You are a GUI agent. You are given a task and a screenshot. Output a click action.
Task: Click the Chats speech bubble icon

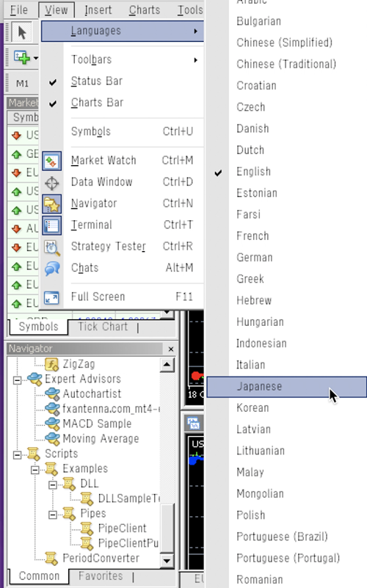(x=51, y=269)
